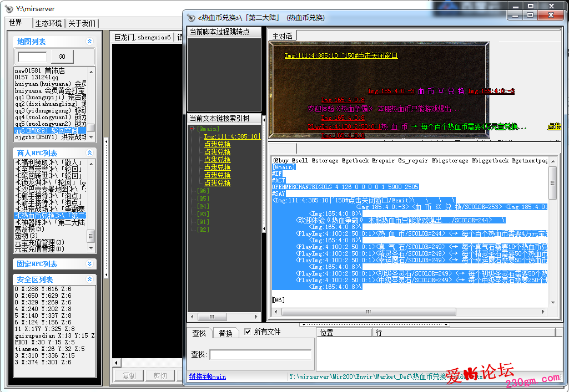This screenshot has height=392, width=569.
Task: Click the 查找 search input field
Action: pyautogui.click(x=260, y=354)
